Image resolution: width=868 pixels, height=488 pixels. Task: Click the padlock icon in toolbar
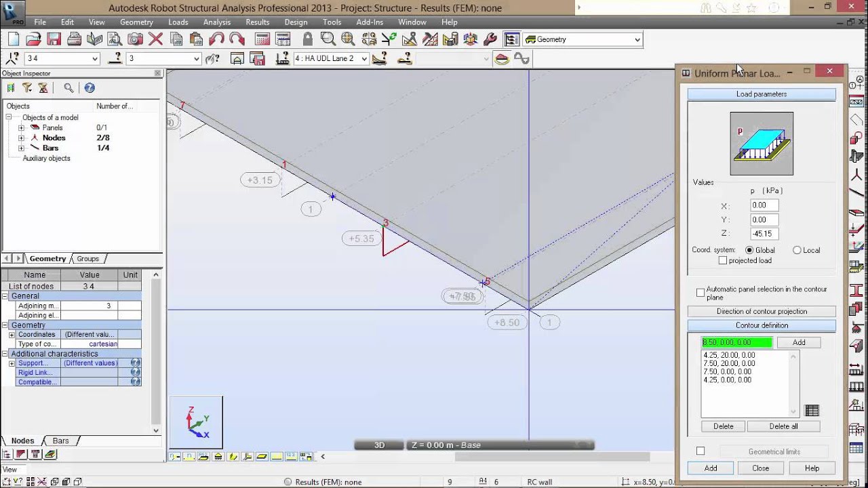308,39
